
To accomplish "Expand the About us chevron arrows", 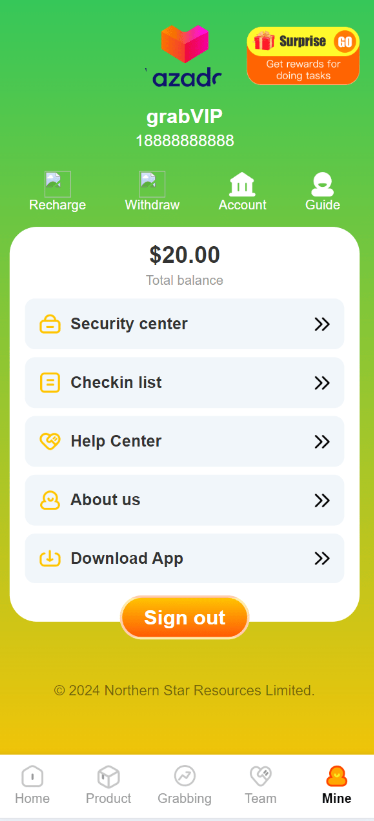I will tap(322, 500).
